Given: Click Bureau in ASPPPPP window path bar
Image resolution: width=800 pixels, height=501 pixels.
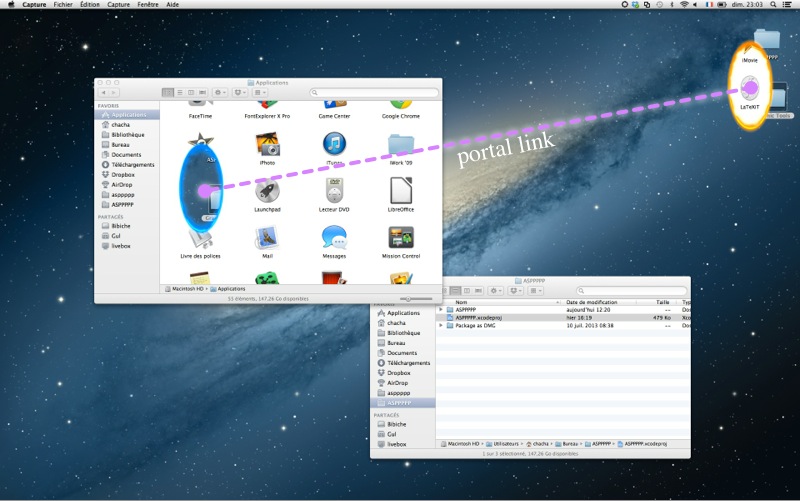Looking at the screenshot, I should pos(566,444).
